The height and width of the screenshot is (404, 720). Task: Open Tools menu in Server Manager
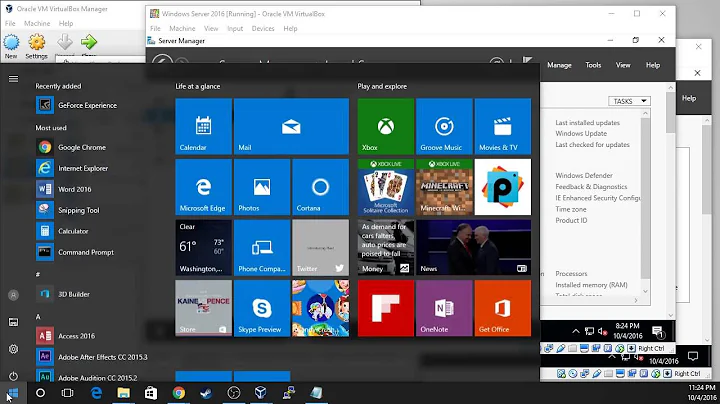(x=593, y=65)
